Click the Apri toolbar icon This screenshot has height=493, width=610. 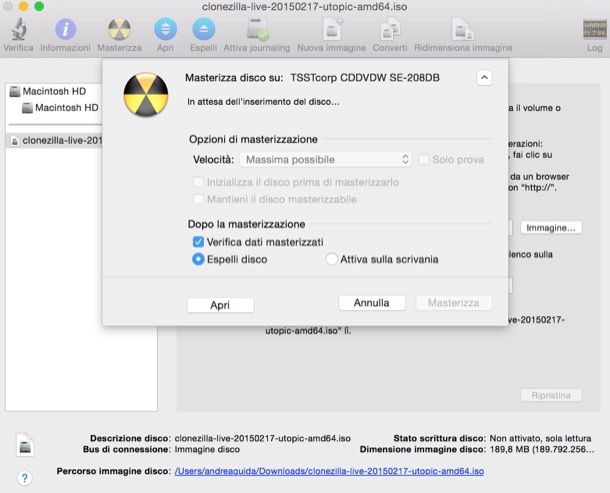pos(164,30)
